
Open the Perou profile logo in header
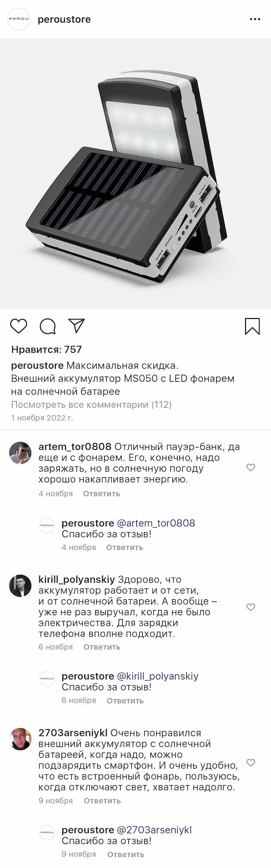[x=19, y=19]
